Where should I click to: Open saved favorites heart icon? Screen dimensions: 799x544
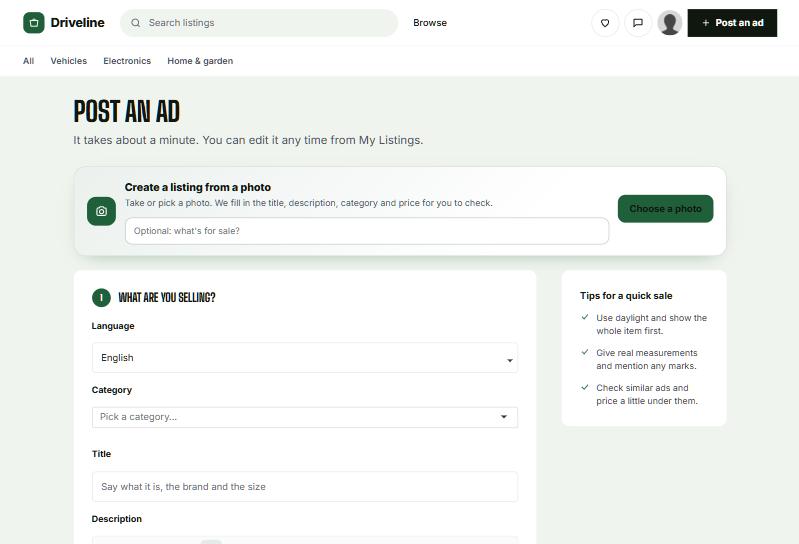(605, 23)
